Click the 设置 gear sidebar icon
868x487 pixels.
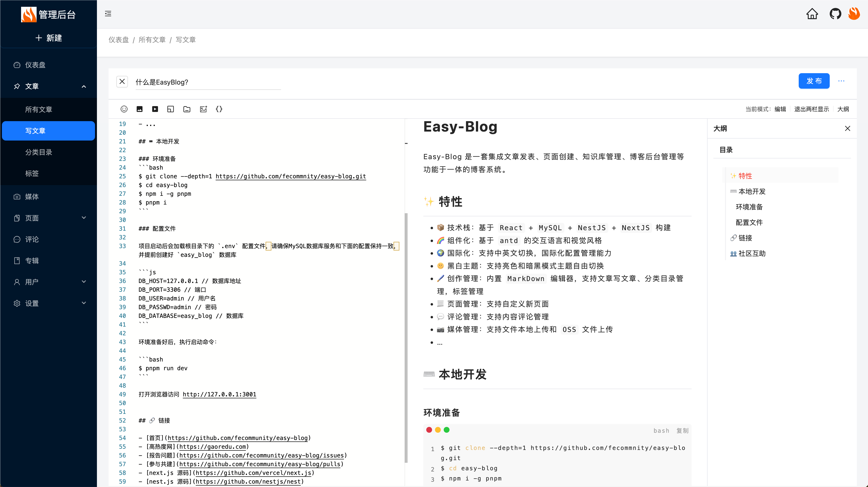pyautogui.click(x=17, y=303)
